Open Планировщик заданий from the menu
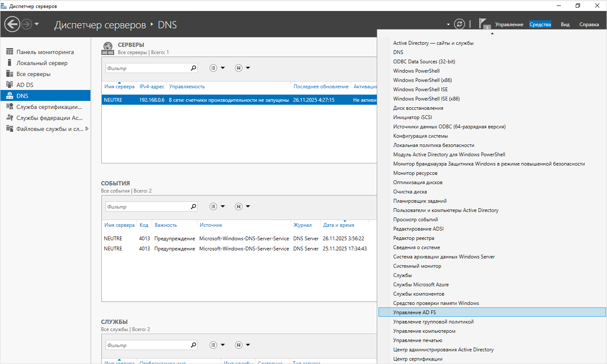Viewport: 607px width, 364px height. click(420, 201)
